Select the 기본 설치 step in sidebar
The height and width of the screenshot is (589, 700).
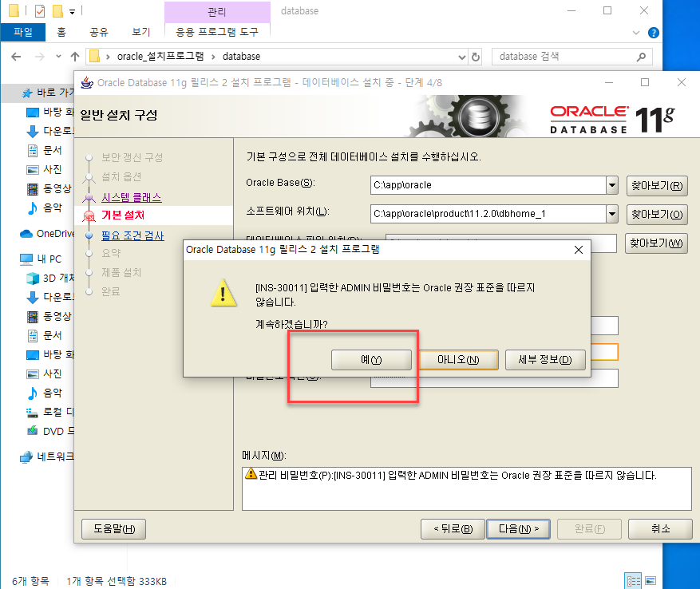[x=123, y=215]
